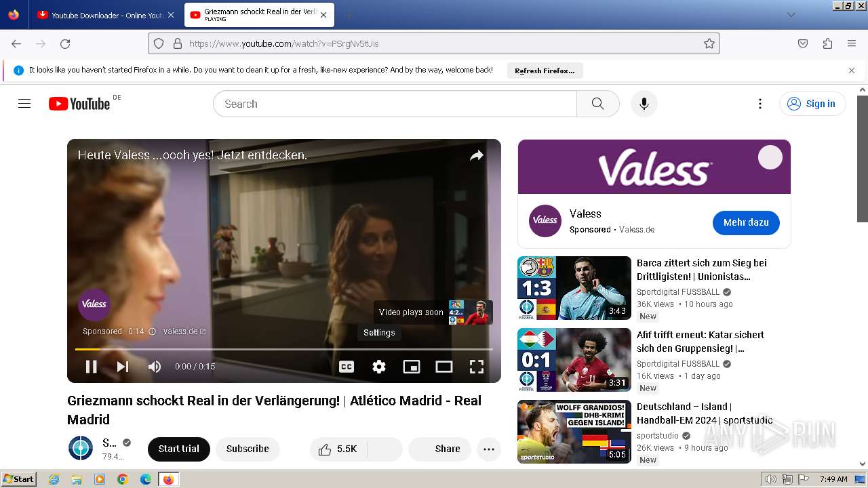Subscribe to the channel
This screenshot has width=868, height=488.
248,449
